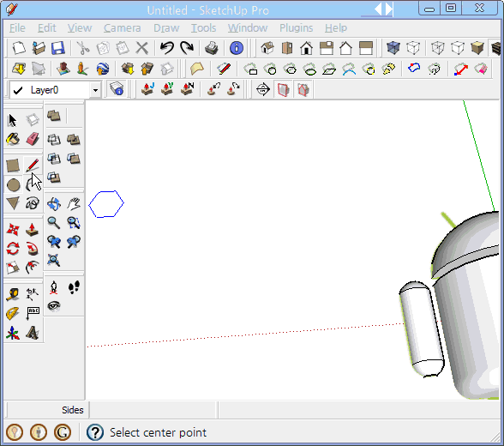
Task: Select the Paint Bucket tool
Action: [x=13, y=139]
